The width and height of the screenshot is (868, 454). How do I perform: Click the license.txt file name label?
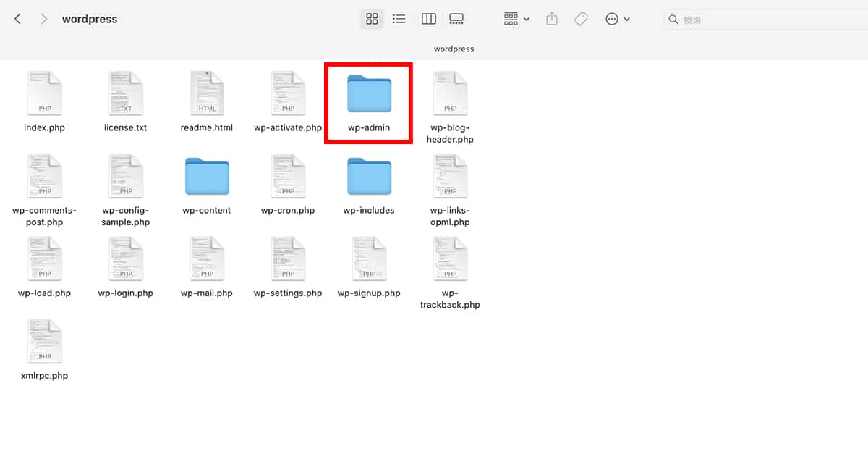tap(126, 128)
